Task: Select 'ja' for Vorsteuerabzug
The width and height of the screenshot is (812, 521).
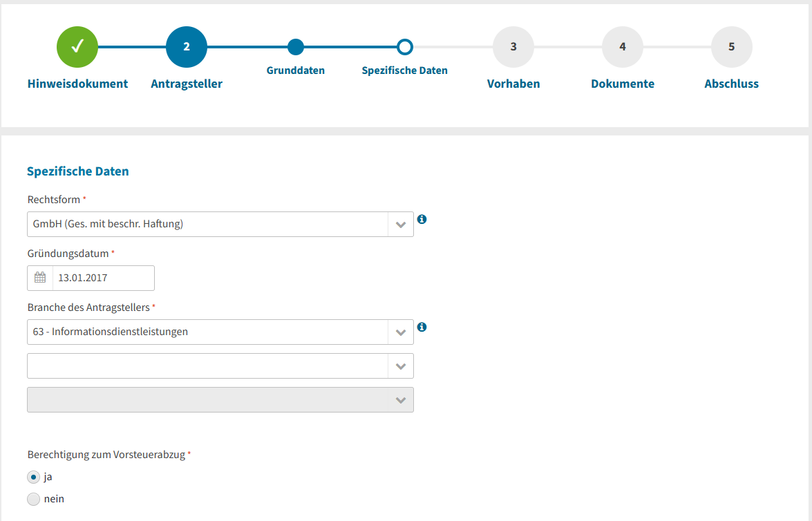Action: coord(33,477)
